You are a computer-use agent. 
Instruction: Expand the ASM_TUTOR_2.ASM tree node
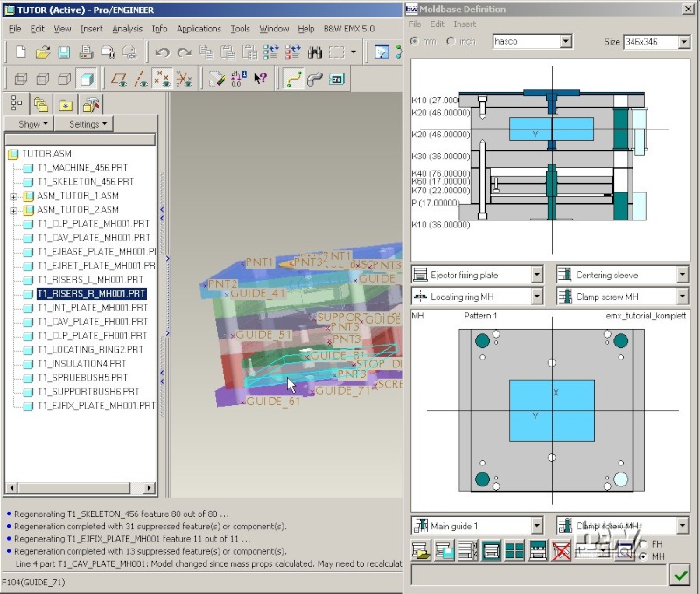[x=14, y=210]
